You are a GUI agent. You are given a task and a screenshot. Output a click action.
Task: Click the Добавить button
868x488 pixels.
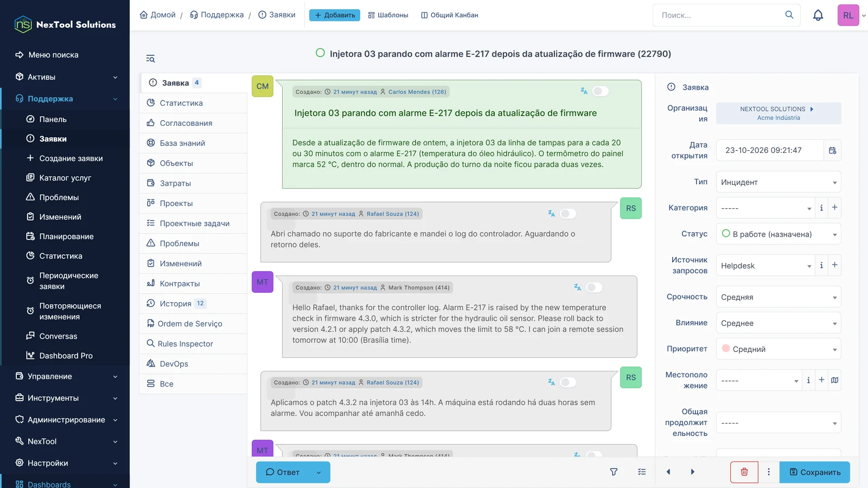(335, 15)
